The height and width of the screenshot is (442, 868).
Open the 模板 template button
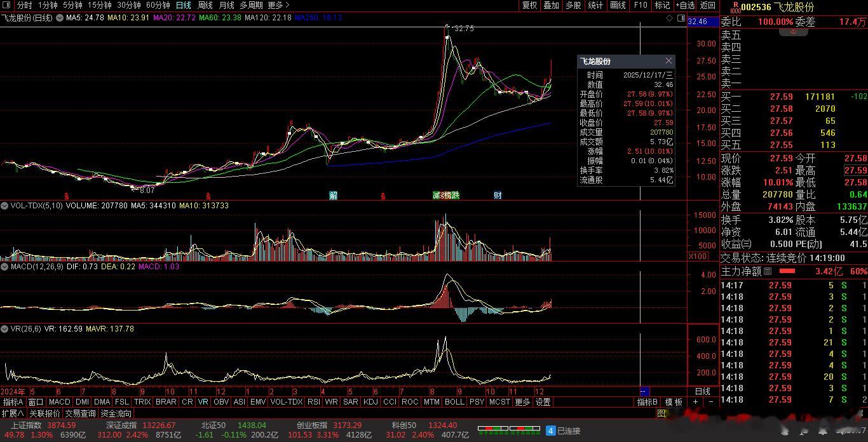pyautogui.click(x=674, y=402)
